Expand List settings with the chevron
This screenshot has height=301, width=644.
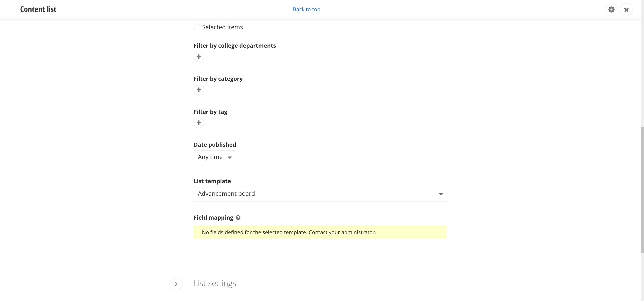[176, 284]
